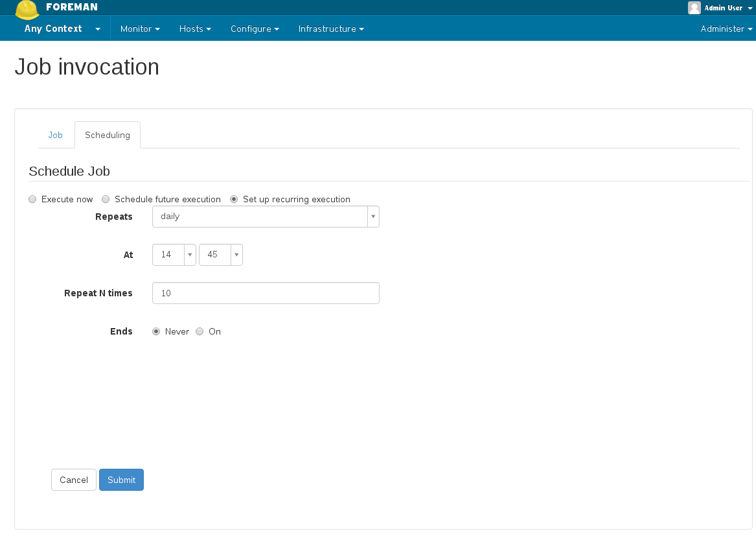Image resolution: width=756 pixels, height=542 pixels.
Task: Click the Cancel button
Action: [74, 480]
